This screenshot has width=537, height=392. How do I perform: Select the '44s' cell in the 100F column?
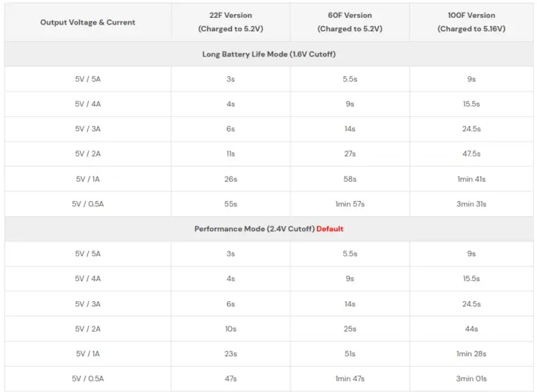(x=471, y=329)
